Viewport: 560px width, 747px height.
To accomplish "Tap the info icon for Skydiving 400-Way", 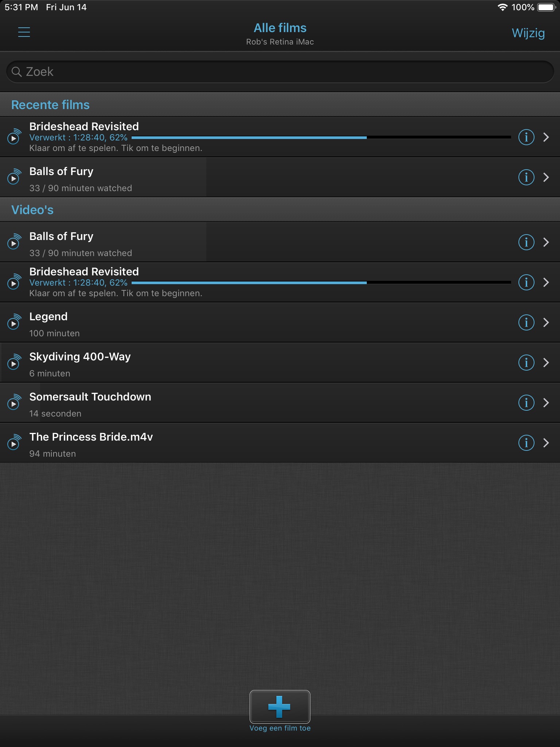I will (x=526, y=363).
